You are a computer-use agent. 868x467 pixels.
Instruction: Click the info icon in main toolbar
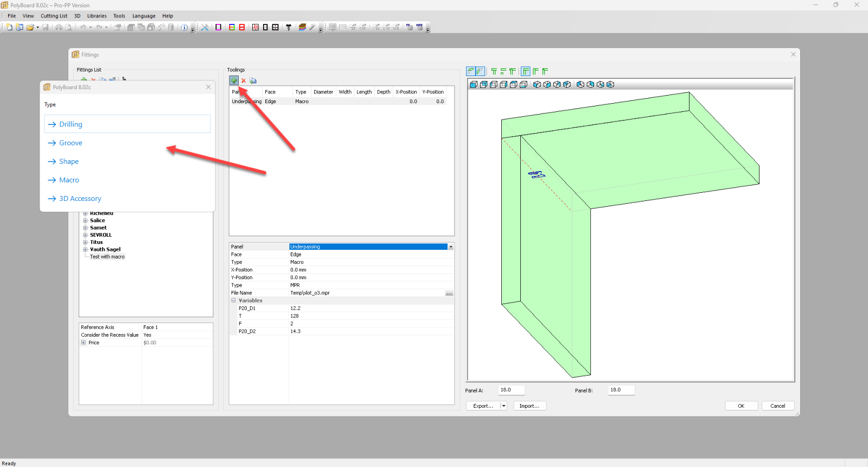pos(184,27)
